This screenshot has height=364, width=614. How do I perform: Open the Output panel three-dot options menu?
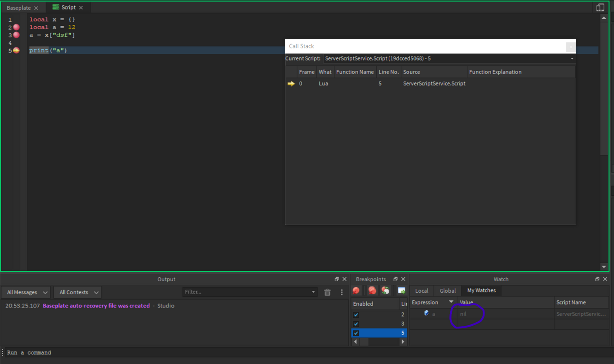pos(341,292)
